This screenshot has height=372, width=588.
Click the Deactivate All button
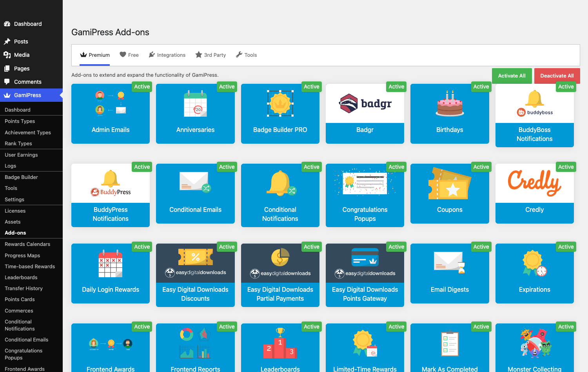coord(557,76)
